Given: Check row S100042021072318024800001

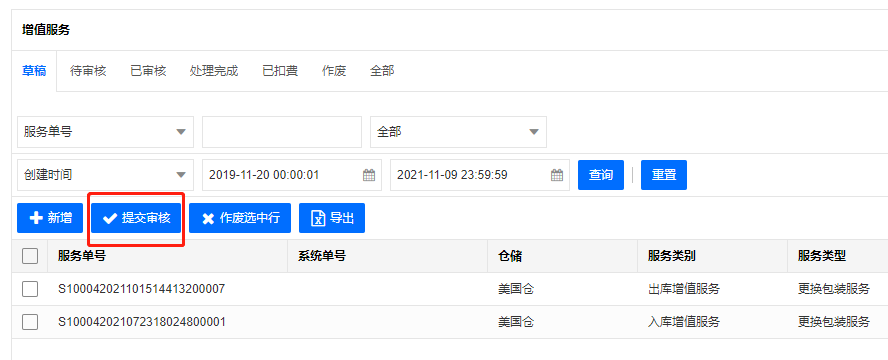Looking at the screenshot, I should click(x=30, y=322).
